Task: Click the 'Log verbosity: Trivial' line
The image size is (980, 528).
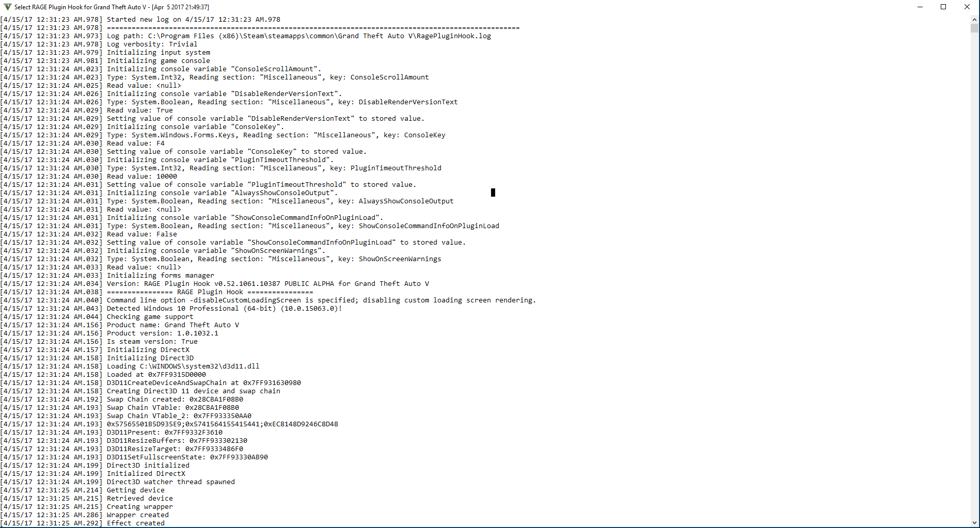Action: pyautogui.click(x=99, y=44)
